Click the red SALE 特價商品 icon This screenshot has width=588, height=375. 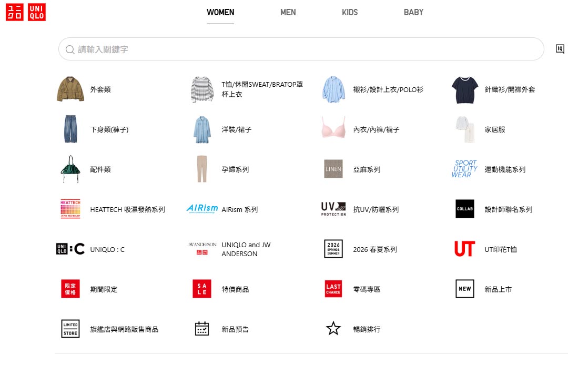(x=202, y=289)
